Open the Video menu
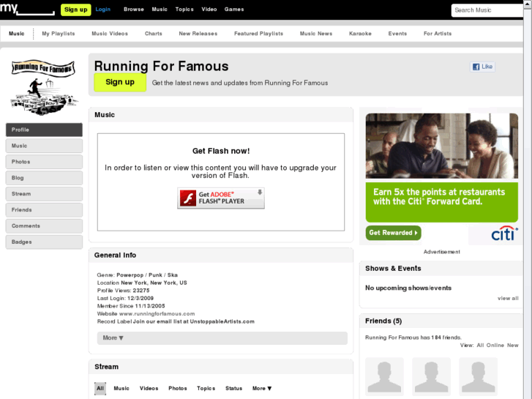 [x=209, y=10]
